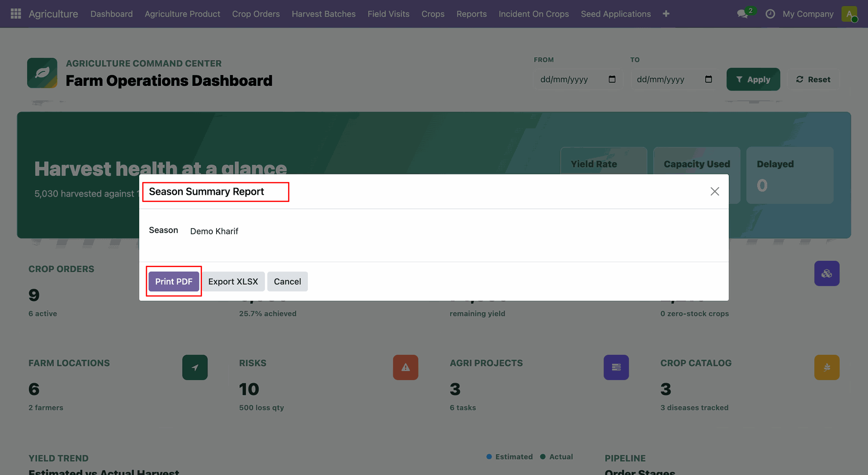This screenshot has width=868, height=475.
Task: Click the plus icon after Seed Applications
Action: coord(666,14)
